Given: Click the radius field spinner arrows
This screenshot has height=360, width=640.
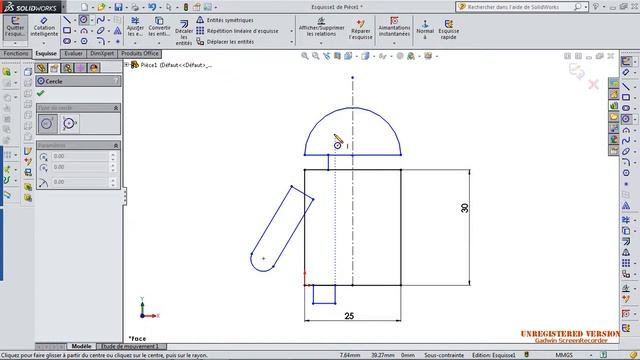Looking at the screenshot, I should pyautogui.click(x=113, y=182).
